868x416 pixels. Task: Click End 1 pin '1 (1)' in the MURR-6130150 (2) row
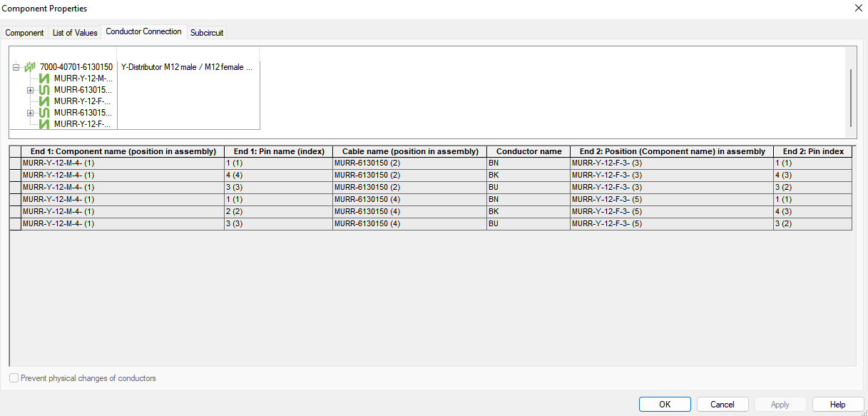[279, 163]
